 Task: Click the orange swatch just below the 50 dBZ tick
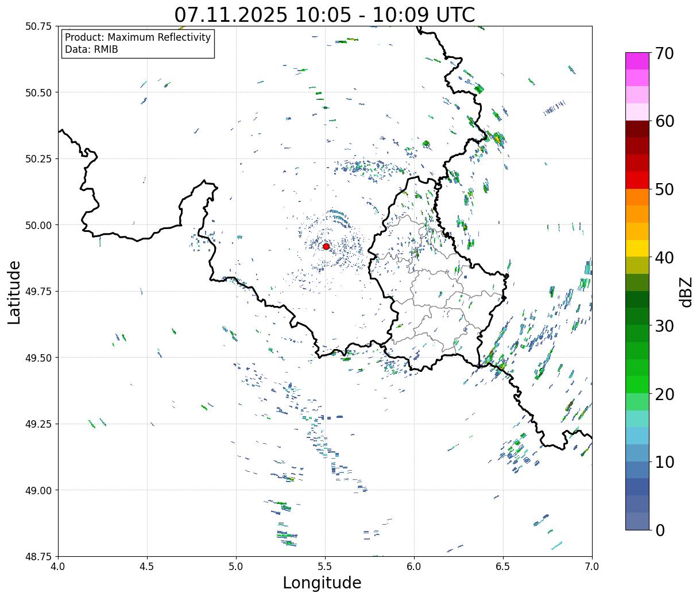click(637, 197)
